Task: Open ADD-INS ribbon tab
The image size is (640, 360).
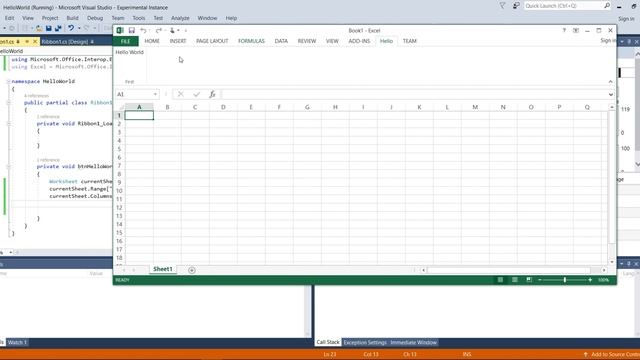Action: 359,41
